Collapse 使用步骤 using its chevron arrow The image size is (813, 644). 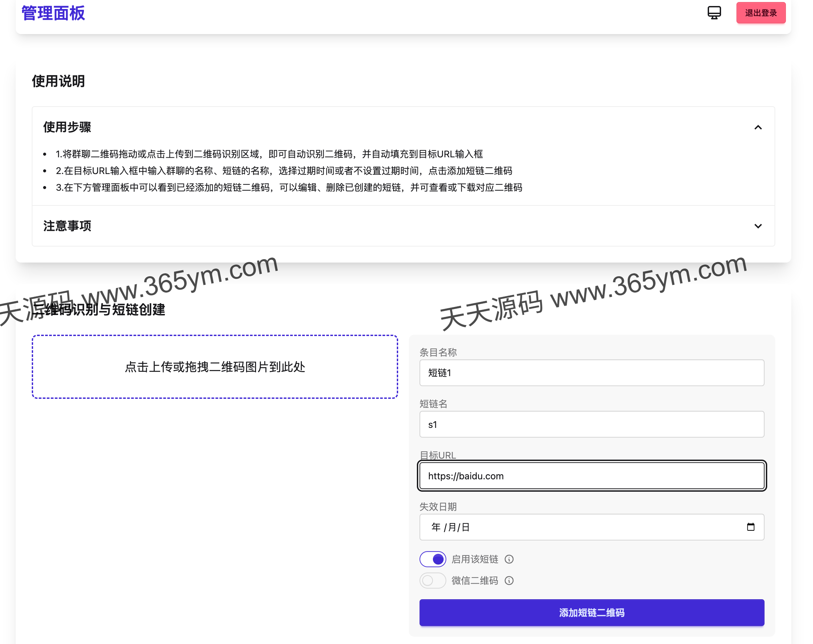(x=758, y=127)
